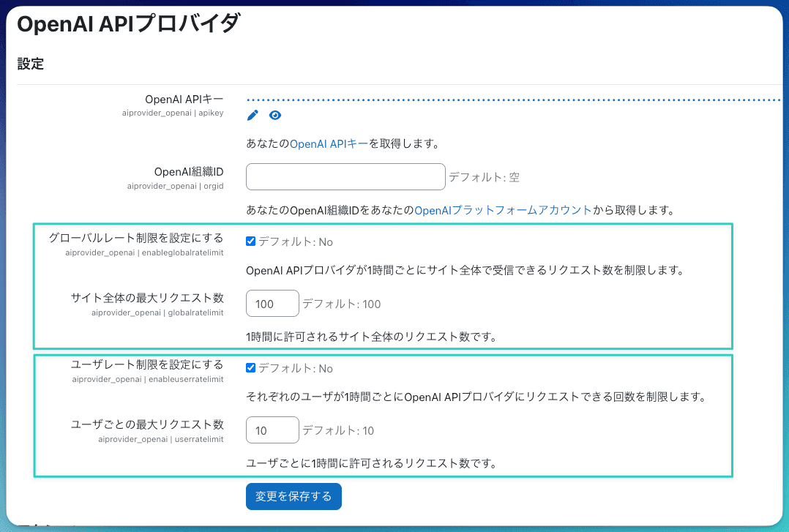Image resolution: width=789 pixels, height=532 pixels.
Task: Select the 設定 section heading
Action: tap(31, 64)
